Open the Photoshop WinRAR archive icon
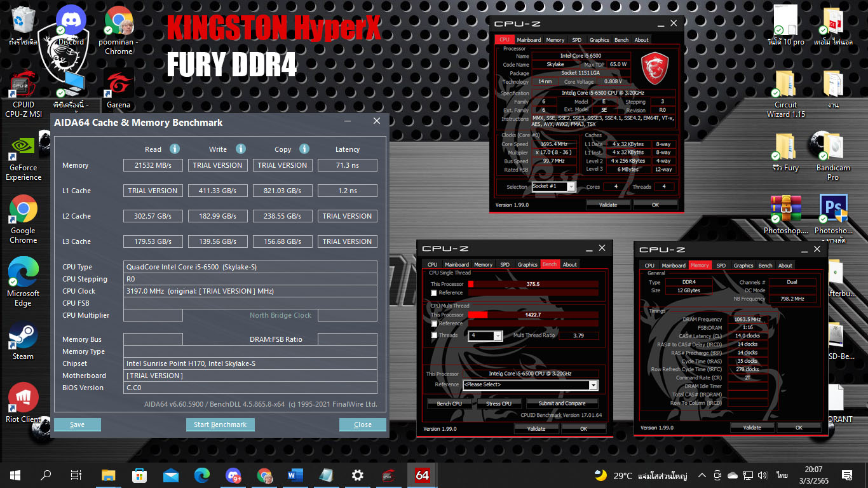Viewport: 868px width, 488px height. click(785, 215)
